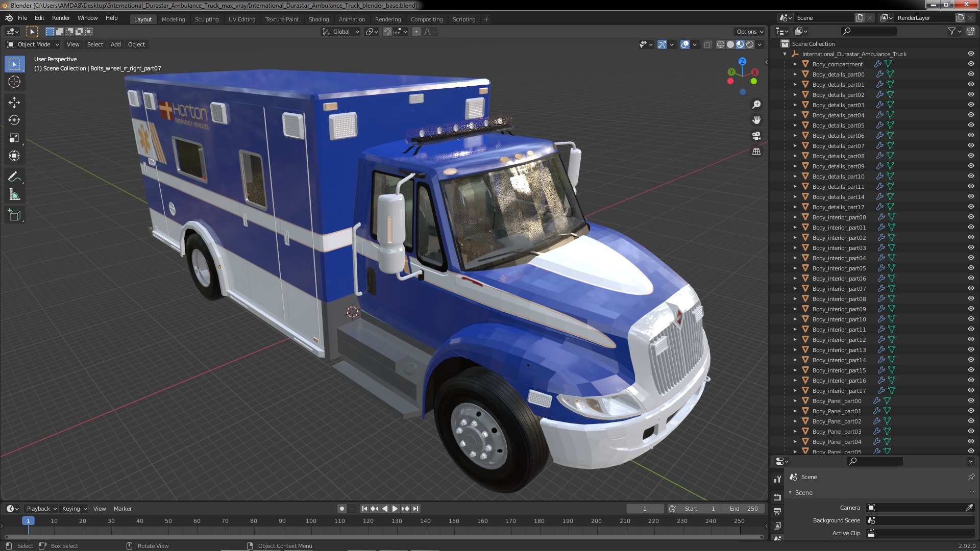Switch to rendered viewport shading
The image size is (980, 551).
pos(750,44)
